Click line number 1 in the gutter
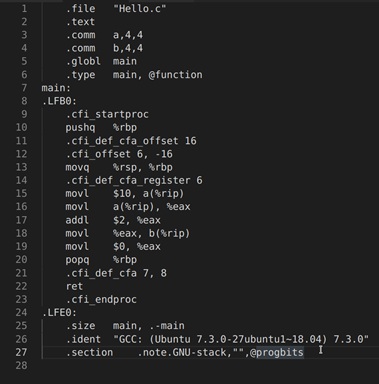The height and width of the screenshot is (384, 379). click(x=24, y=9)
